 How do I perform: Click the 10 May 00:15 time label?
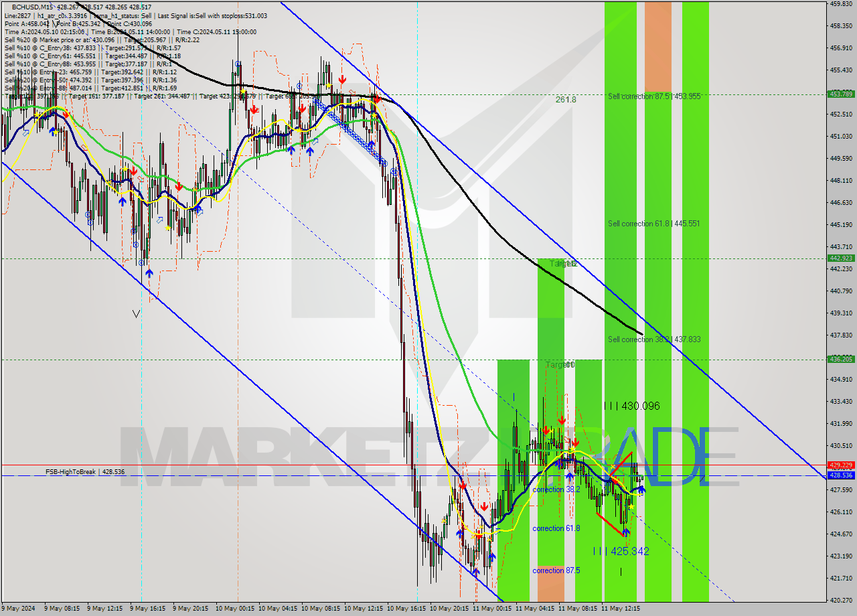click(234, 609)
